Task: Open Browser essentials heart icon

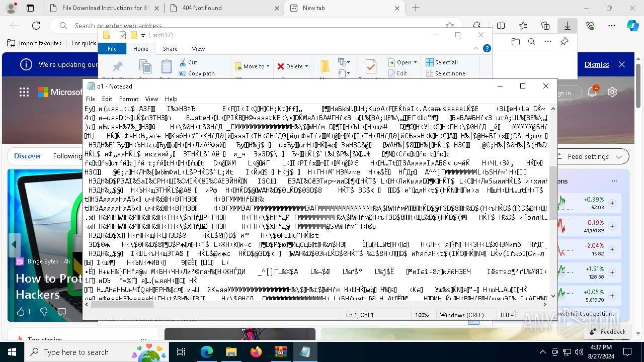Action: pyautogui.click(x=589, y=26)
